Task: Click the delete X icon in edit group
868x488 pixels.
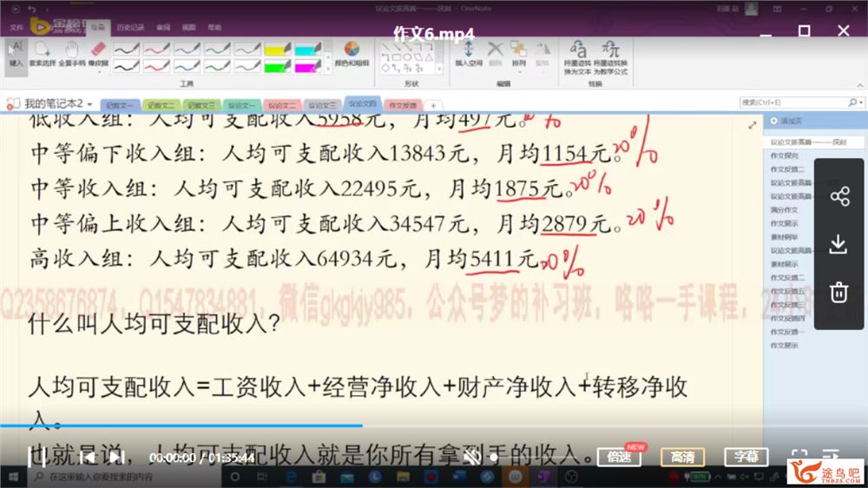Action: pos(495,55)
